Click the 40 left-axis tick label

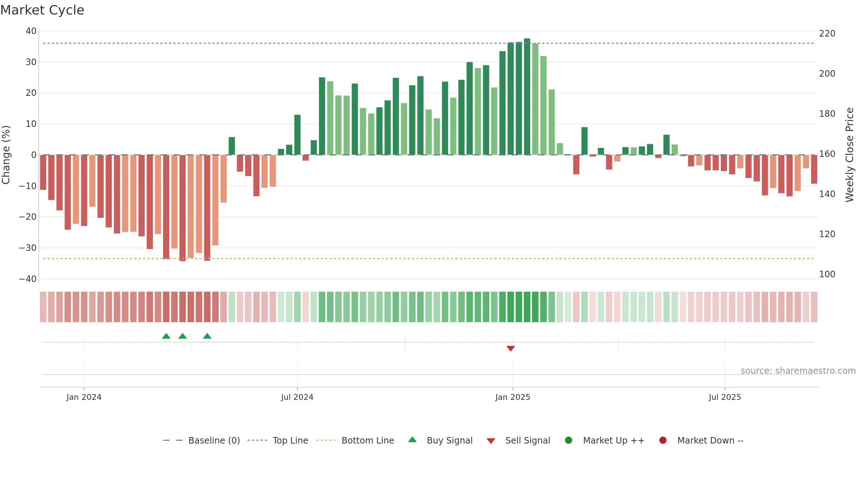(31, 31)
